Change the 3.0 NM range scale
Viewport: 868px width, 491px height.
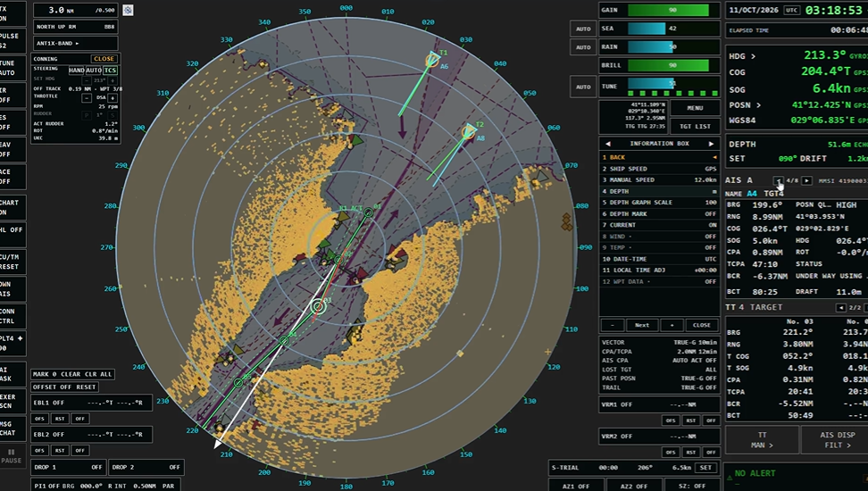pyautogui.click(x=75, y=10)
